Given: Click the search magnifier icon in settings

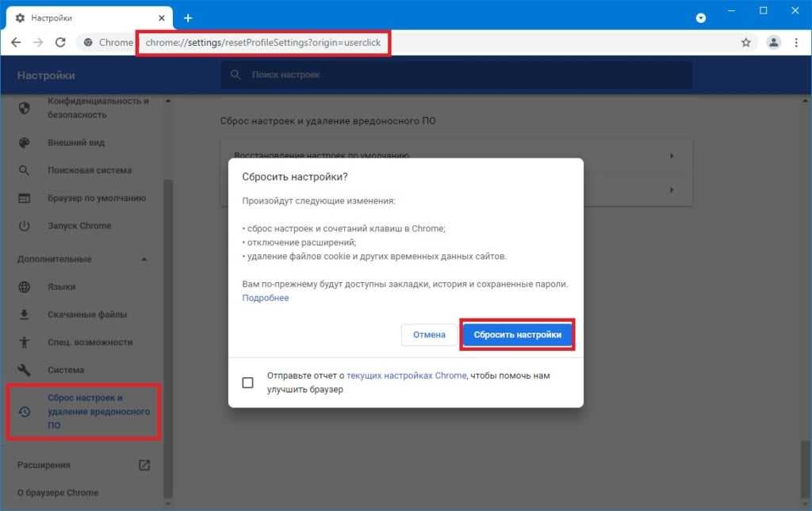Looking at the screenshot, I should [235, 74].
